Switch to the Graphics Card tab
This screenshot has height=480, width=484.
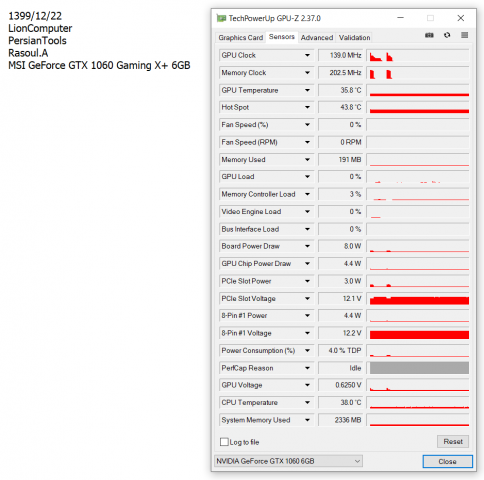pyautogui.click(x=241, y=38)
